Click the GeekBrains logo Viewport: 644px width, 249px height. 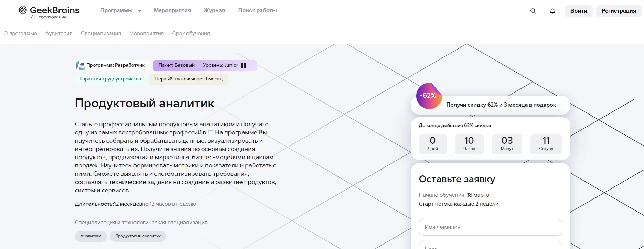coord(49,12)
